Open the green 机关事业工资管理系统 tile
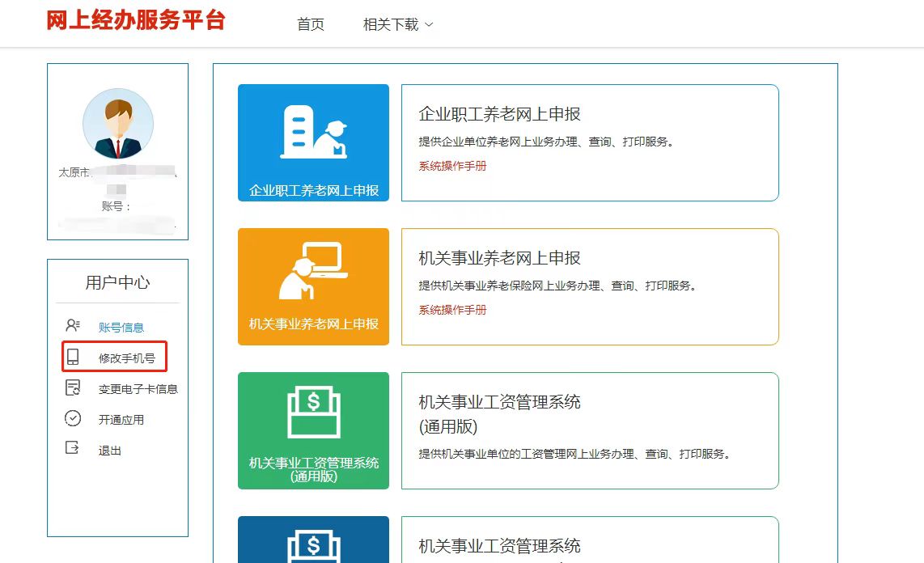Viewport: 924px width, 563px height. tap(313, 430)
